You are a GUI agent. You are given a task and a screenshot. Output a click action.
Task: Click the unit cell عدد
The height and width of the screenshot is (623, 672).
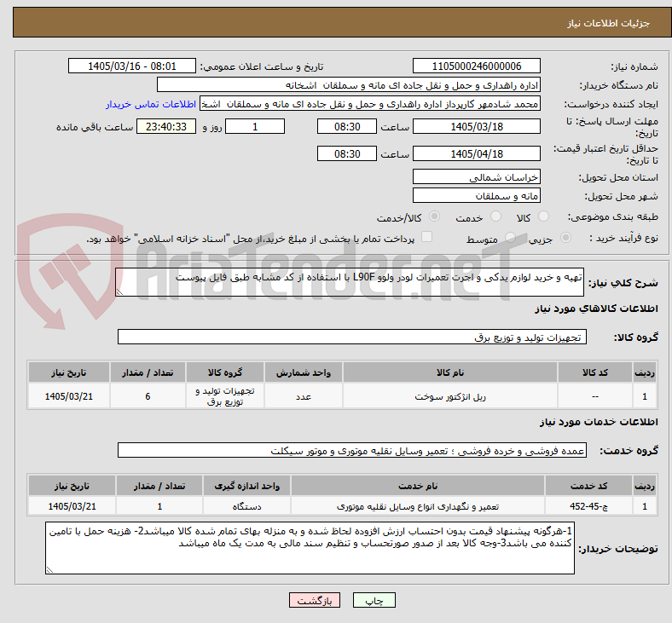[x=304, y=396]
